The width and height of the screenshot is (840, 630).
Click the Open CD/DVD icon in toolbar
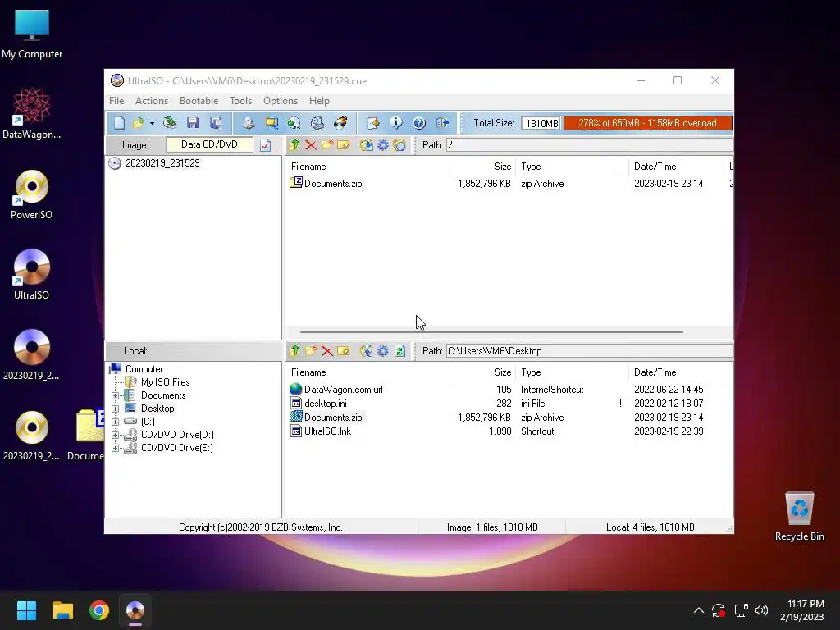(x=170, y=123)
